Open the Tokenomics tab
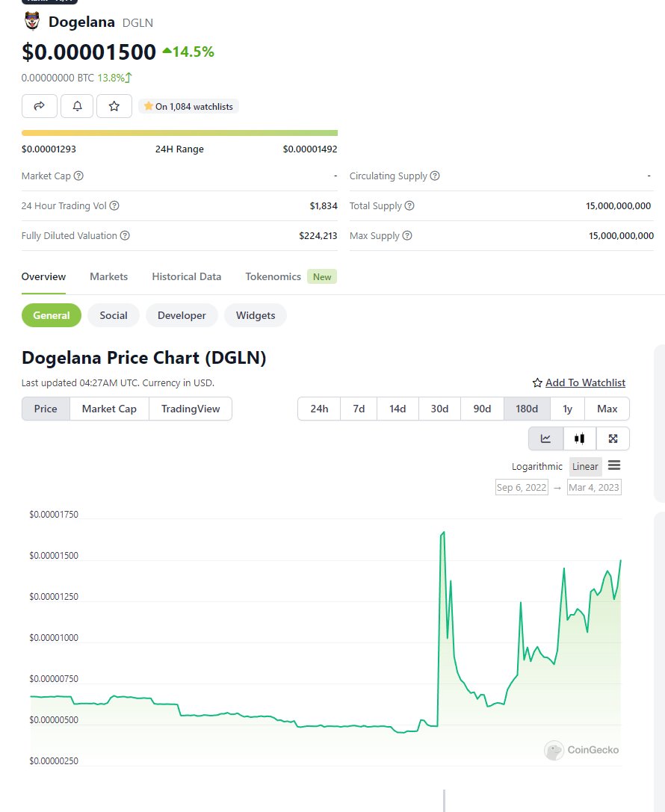665x812 pixels. coord(273,276)
